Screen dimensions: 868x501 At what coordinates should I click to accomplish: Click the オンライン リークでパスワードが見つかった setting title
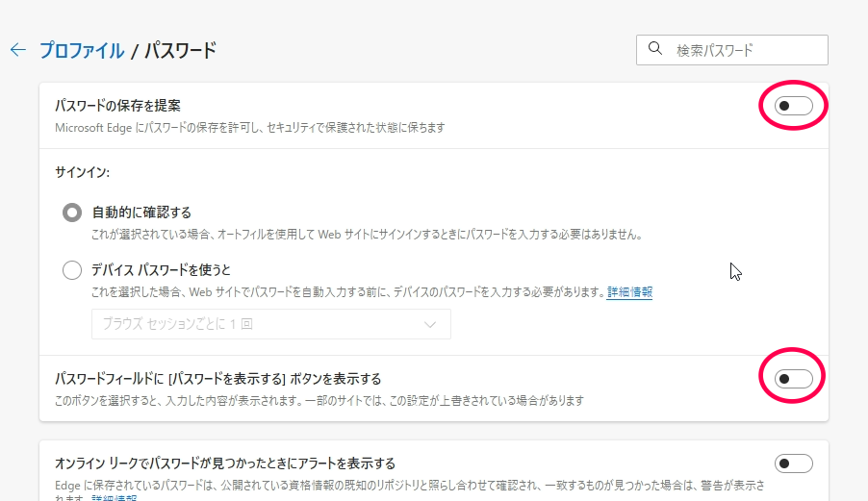coord(225,463)
